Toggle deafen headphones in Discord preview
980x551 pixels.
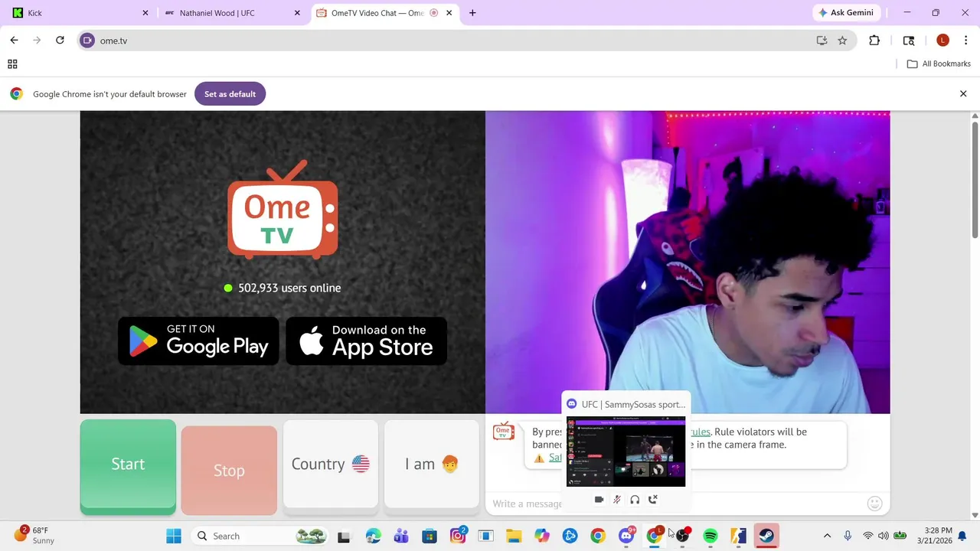click(635, 500)
